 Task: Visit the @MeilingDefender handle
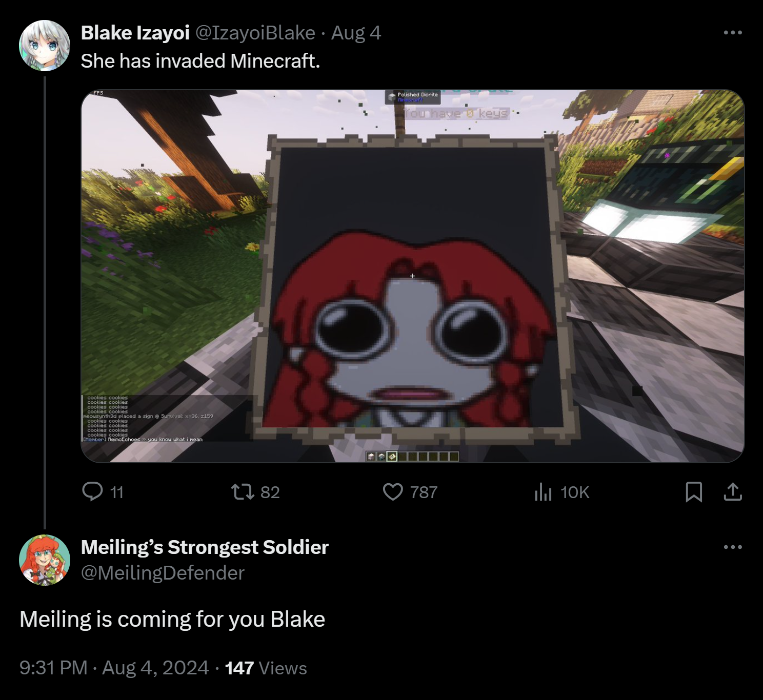point(163,573)
